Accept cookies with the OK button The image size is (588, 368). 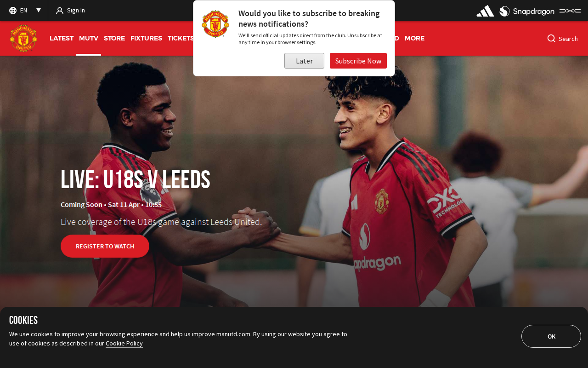[551, 336]
